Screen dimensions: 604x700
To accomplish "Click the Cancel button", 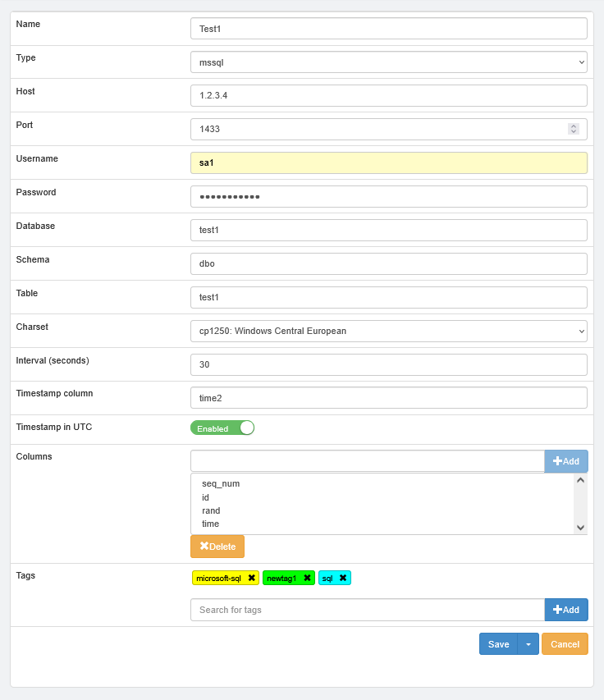I will tap(565, 643).
